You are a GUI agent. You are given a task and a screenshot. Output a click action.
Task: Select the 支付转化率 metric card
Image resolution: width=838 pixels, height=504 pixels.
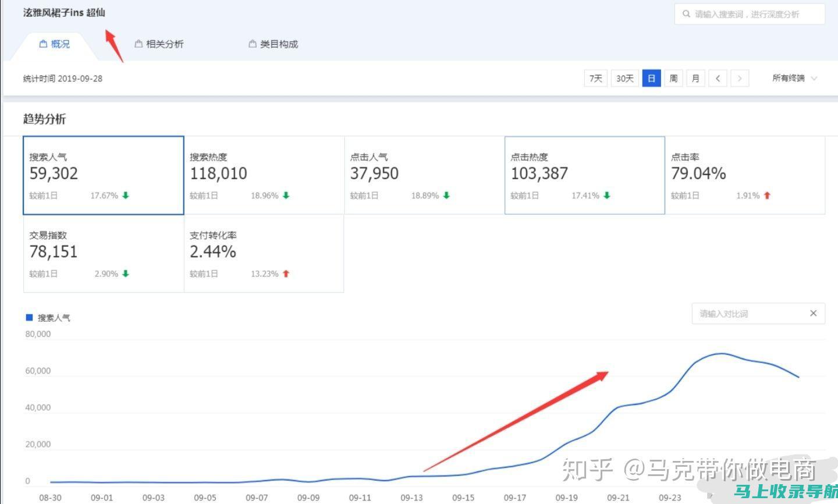click(264, 254)
